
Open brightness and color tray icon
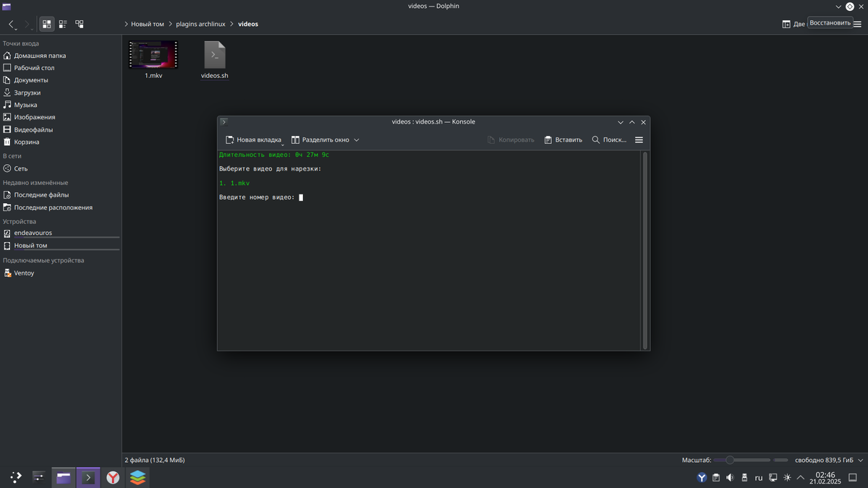tap(787, 478)
